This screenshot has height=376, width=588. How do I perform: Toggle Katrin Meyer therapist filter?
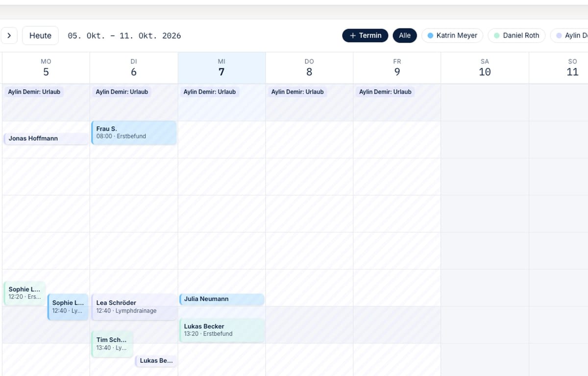452,35
